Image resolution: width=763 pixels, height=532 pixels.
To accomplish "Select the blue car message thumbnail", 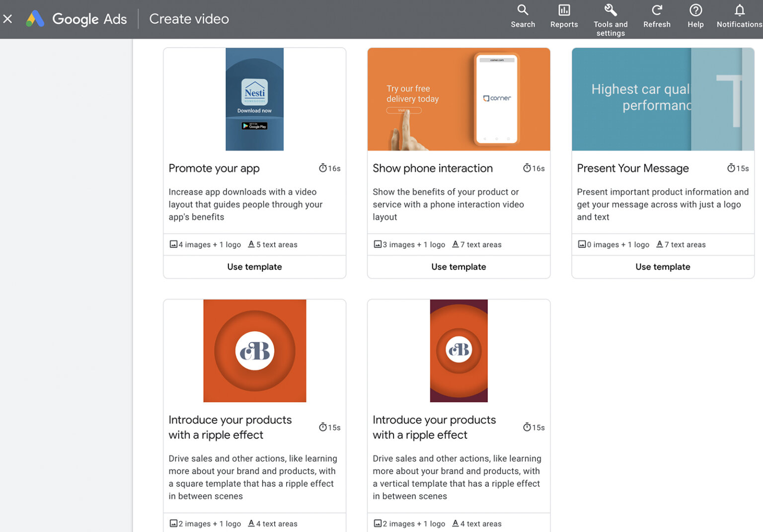I will click(663, 99).
